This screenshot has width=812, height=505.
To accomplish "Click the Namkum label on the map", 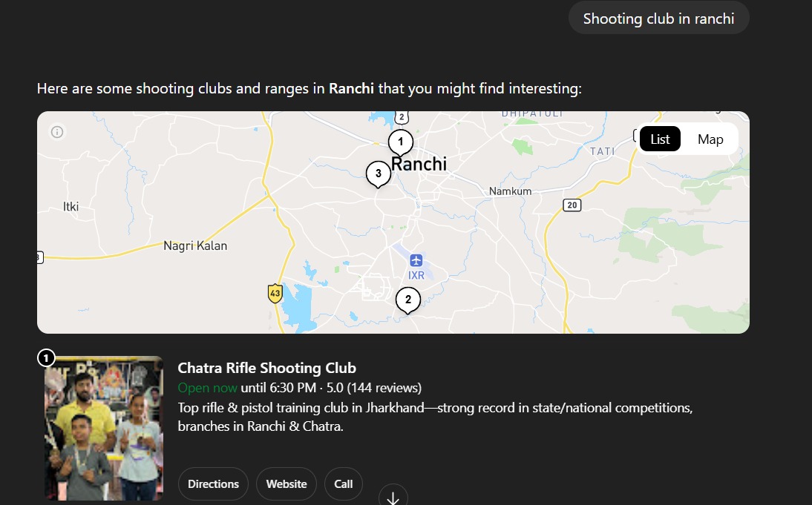I will click(x=510, y=191).
